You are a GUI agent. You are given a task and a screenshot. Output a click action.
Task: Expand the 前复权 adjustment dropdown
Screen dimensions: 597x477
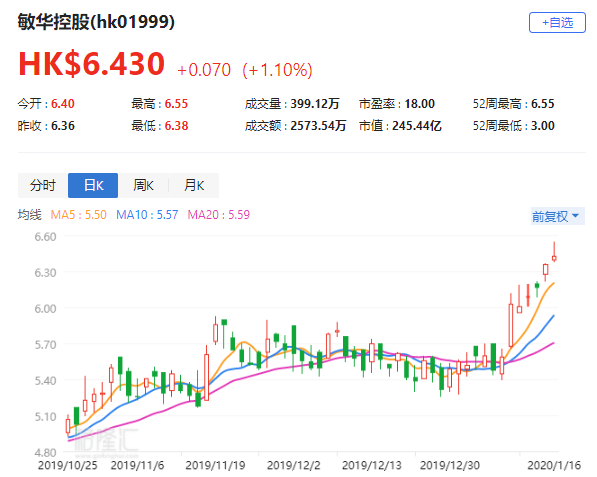(557, 216)
